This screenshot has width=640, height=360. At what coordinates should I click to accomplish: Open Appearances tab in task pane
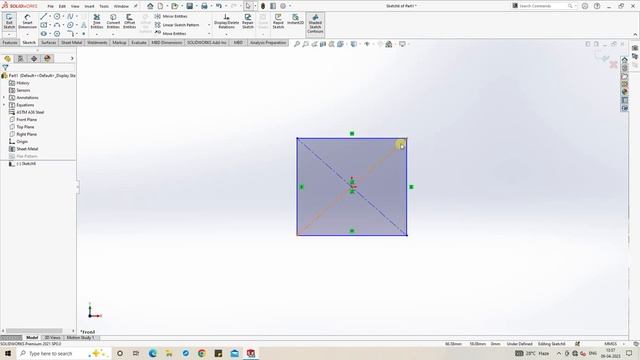pos(624,92)
